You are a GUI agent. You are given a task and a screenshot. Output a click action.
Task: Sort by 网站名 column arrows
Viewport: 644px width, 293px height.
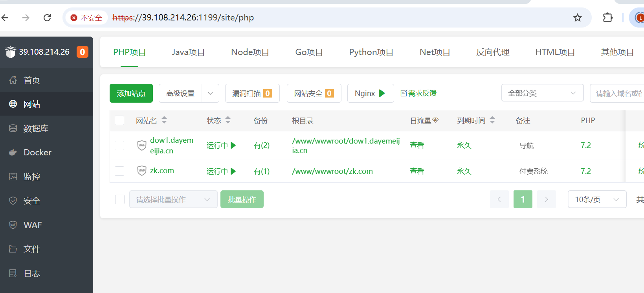[164, 120]
